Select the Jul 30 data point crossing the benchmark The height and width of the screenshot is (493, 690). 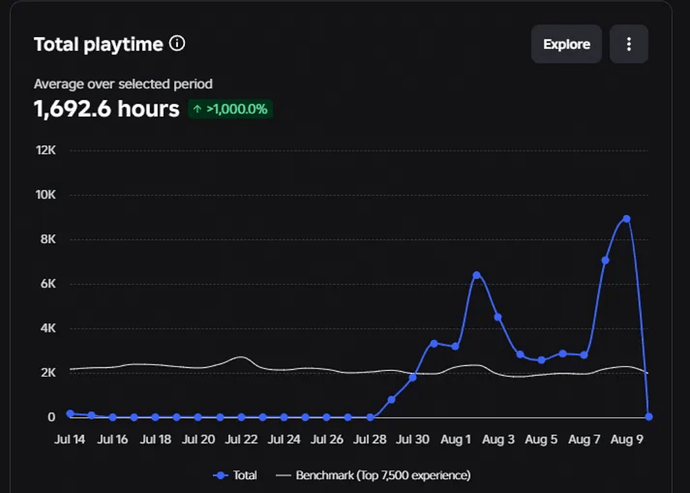tap(412, 378)
